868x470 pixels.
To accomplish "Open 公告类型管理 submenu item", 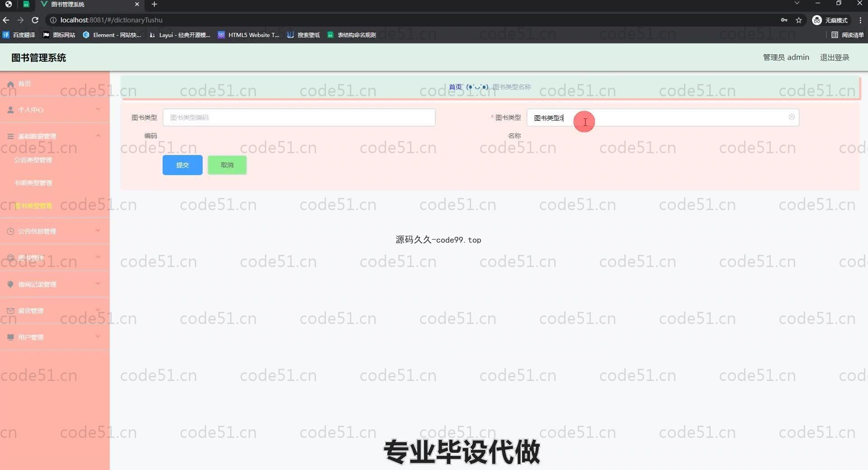I will pyautogui.click(x=33, y=160).
